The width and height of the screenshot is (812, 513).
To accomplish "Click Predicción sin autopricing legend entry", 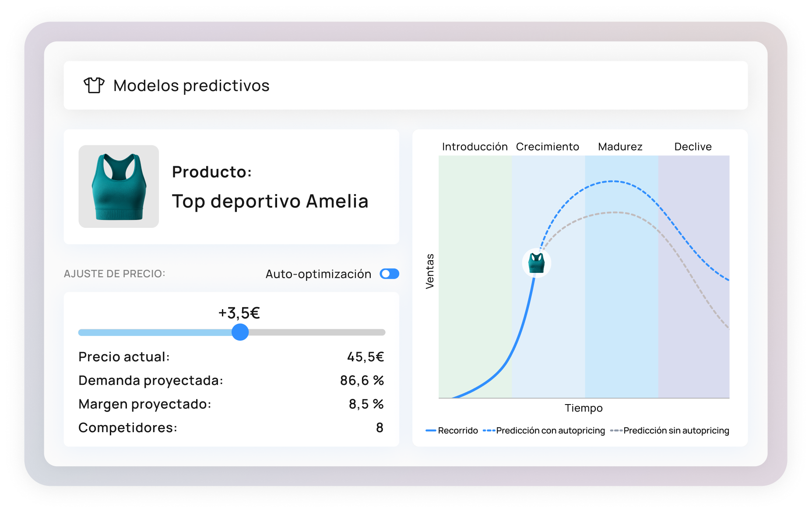I will click(x=670, y=431).
